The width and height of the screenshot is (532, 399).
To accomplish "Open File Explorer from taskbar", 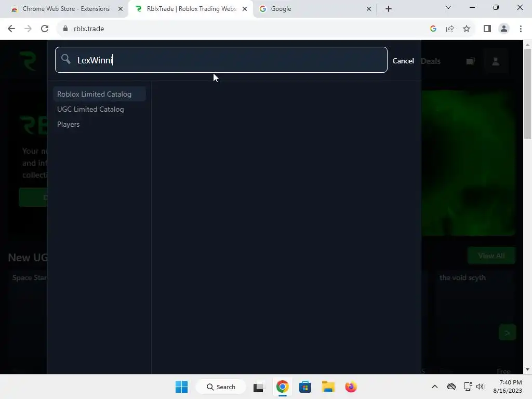I will pos(328,387).
